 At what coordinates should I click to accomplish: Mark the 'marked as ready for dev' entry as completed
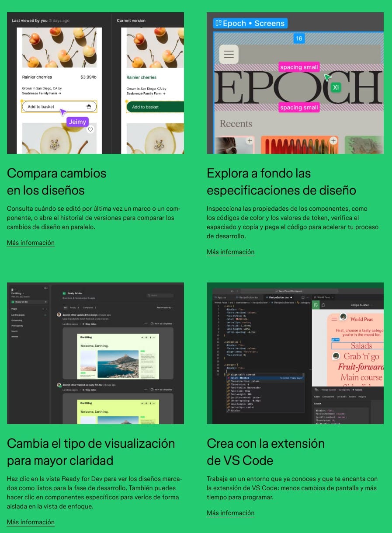(161, 390)
